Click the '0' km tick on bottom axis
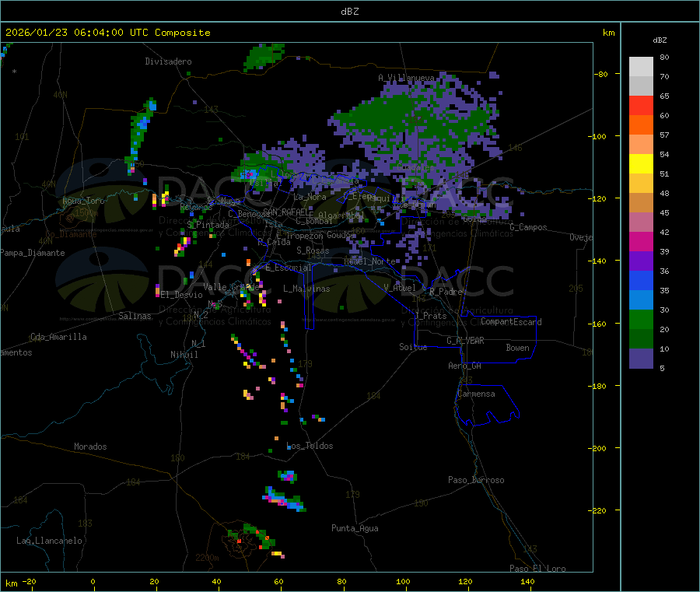Image resolution: width=700 pixels, height=592 pixels. (x=93, y=581)
